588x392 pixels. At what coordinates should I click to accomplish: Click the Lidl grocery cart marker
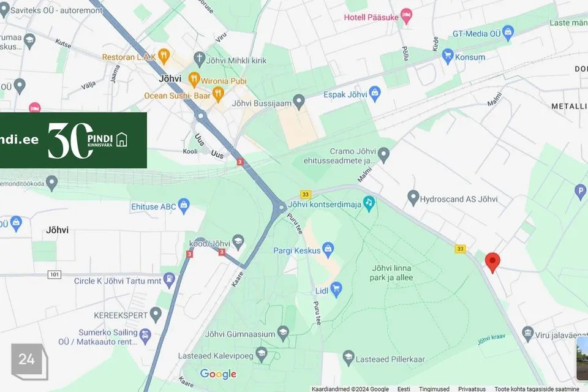click(336, 290)
